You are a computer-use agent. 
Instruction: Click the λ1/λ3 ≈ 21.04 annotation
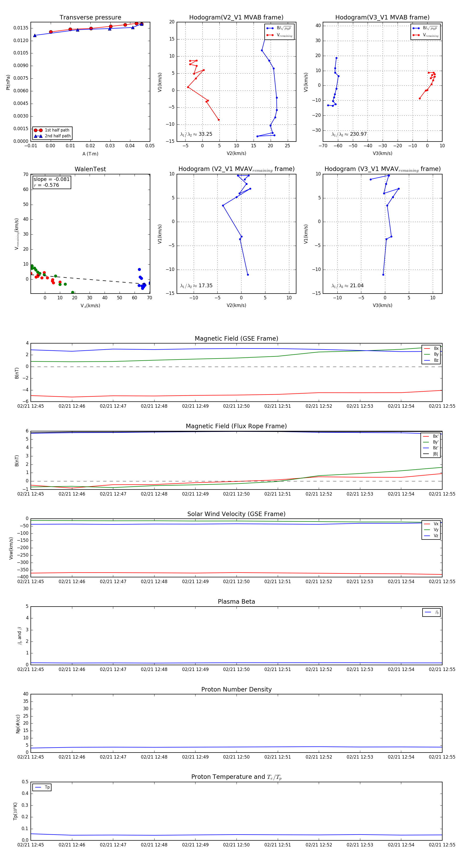347,286
